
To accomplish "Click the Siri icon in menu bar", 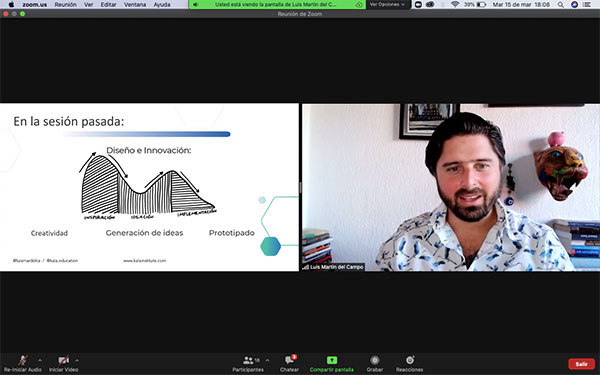I will click(x=574, y=5).
